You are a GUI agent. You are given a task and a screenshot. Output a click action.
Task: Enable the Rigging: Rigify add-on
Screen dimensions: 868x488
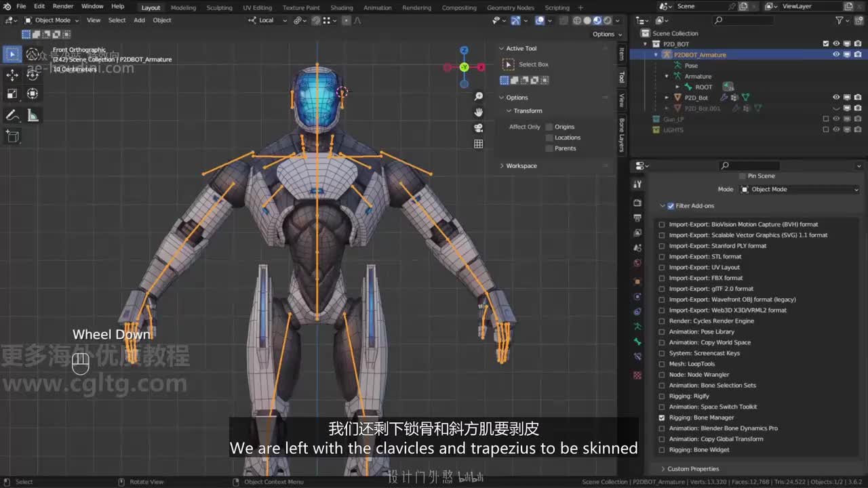(662, 396)
